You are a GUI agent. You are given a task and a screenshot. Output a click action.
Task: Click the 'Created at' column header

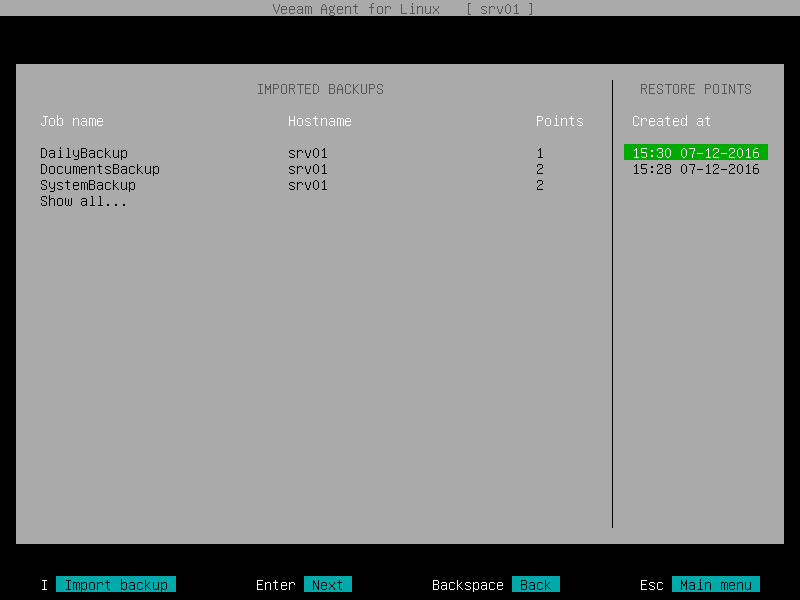671,121
